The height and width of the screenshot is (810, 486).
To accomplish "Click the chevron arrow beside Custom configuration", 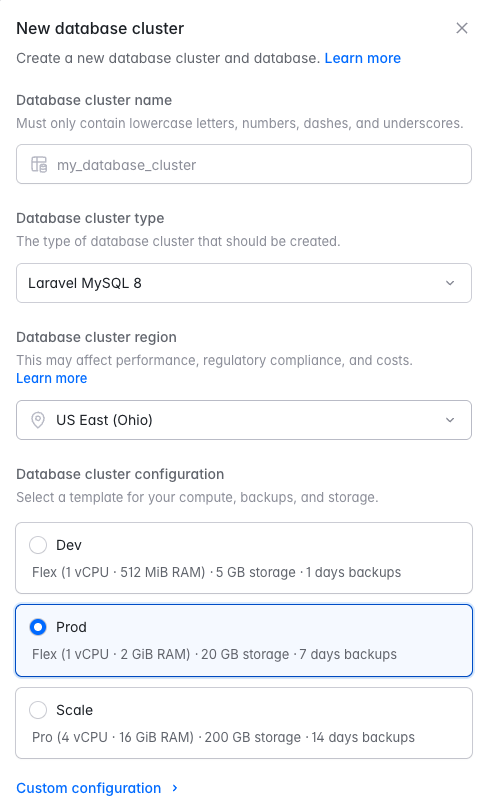I will [x=175, y=788].
